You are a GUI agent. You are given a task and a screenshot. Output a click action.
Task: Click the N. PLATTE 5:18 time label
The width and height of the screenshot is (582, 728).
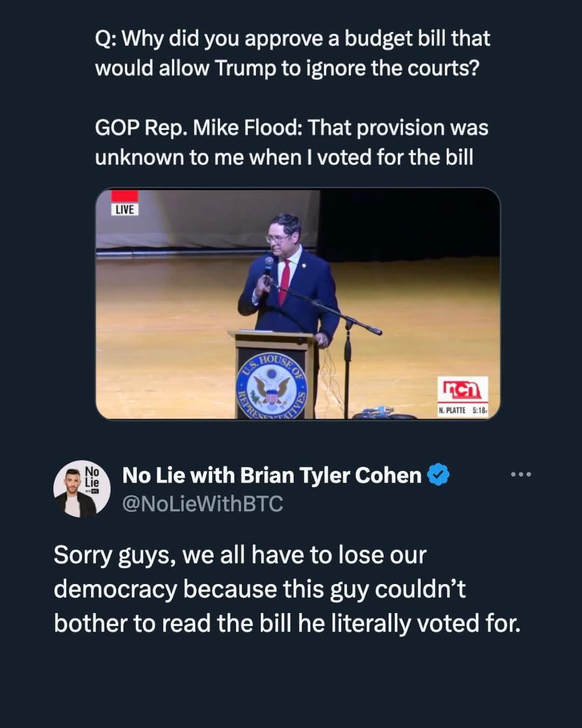[x=463, y=410]
